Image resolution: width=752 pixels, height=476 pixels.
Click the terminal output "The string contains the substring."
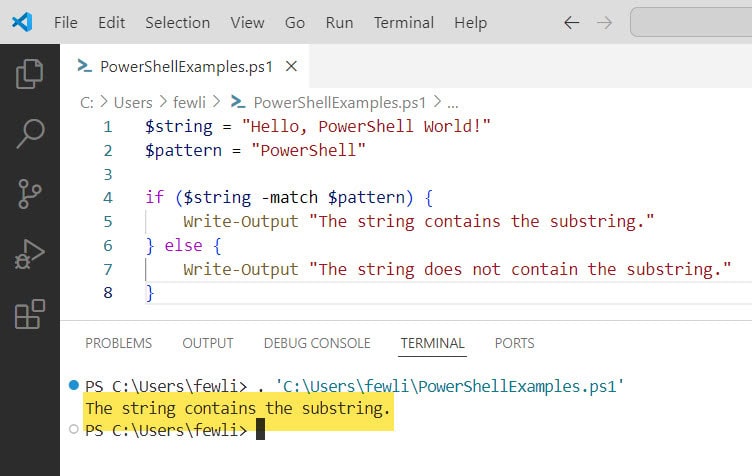point(238,408)
